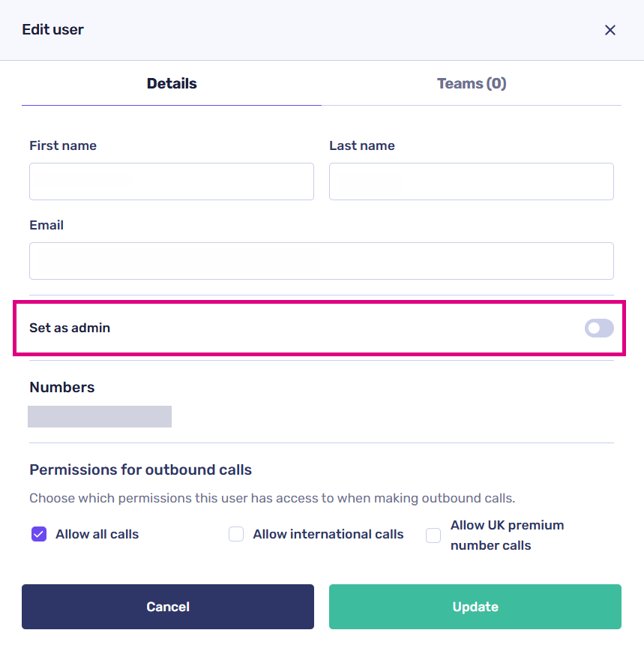This screenshot has height=651, width=644.
Task: Focus the Last name input box
Action: point(471,181)
